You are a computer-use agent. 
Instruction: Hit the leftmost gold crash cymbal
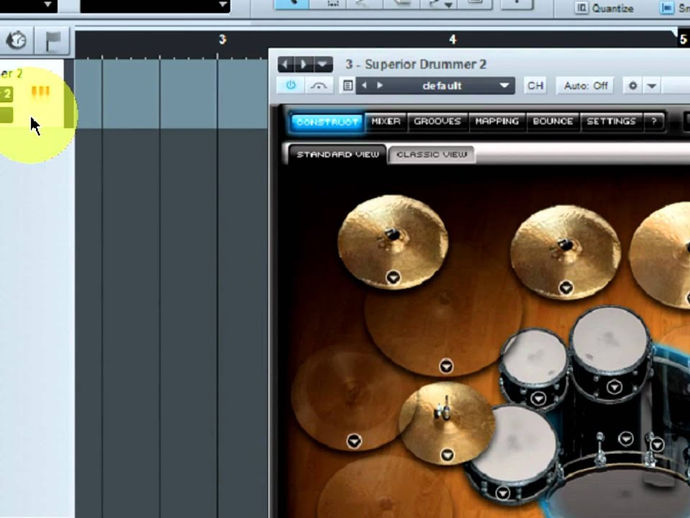point(393,240)
